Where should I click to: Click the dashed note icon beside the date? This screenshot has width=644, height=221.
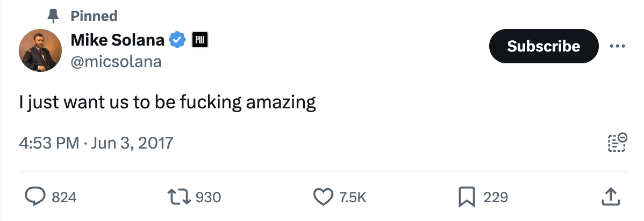tap(617, 143)
